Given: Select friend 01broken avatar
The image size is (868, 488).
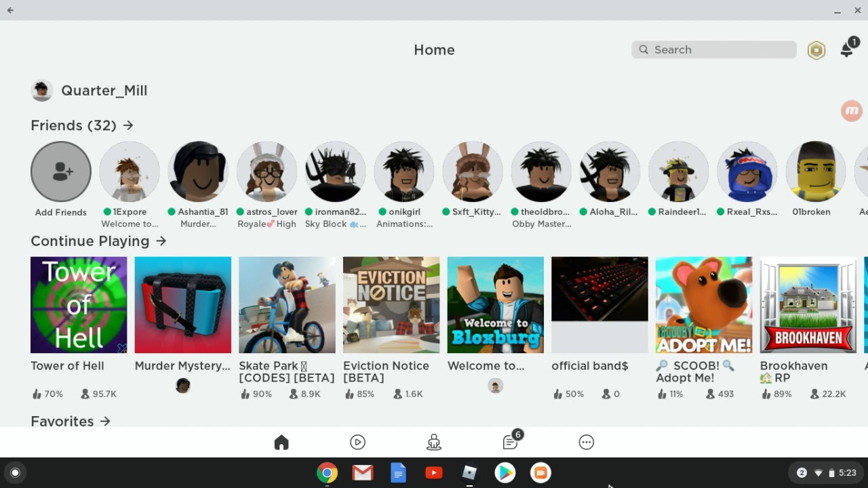Looking at the screenshot, I should click(x=816, y=171).
